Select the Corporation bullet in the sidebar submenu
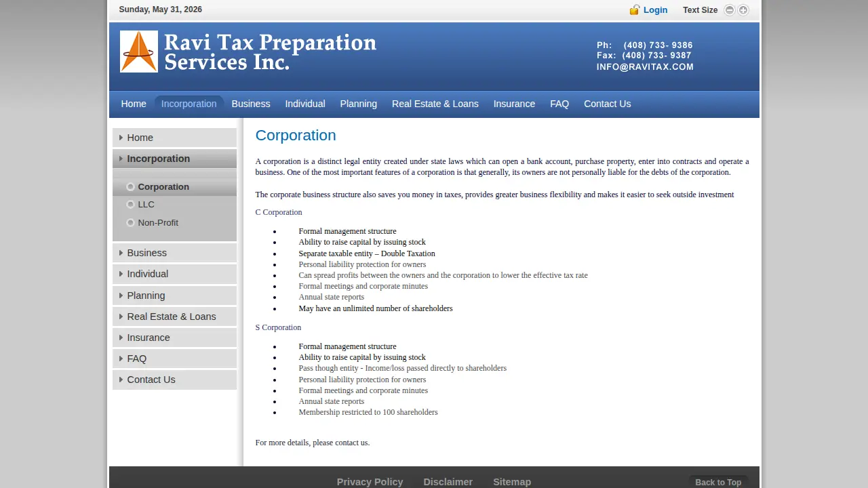Image resolution: width=868 pixels, height=488 pixels. point(130,187)
